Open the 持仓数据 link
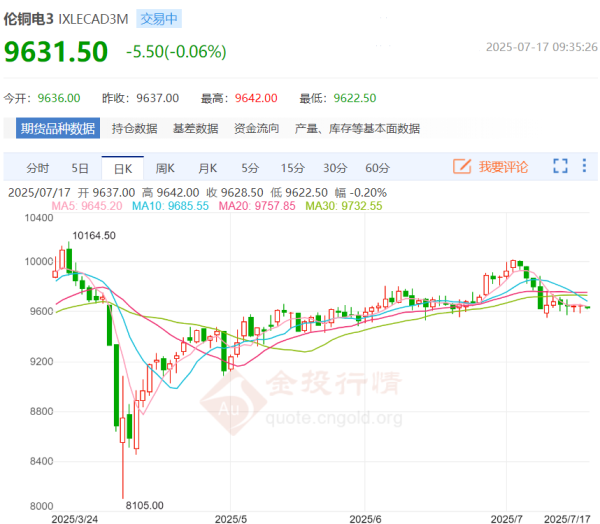 pyautogui.click(x=135, y=128)
